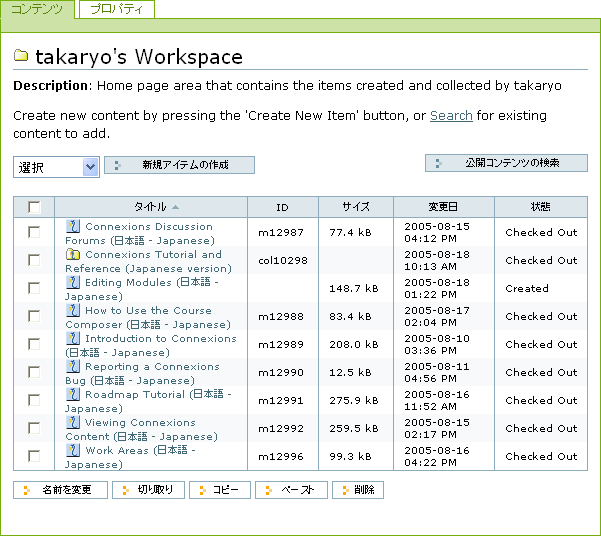Click module icon for Roadmap Tutorial

pos(72,394)
